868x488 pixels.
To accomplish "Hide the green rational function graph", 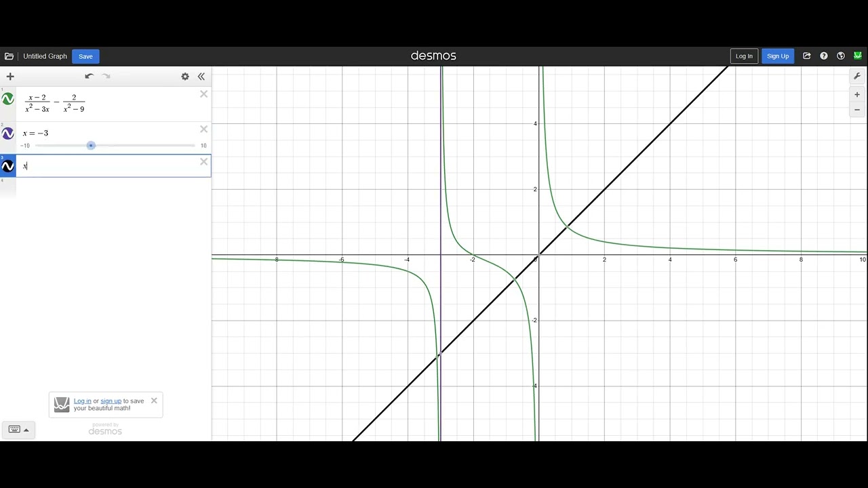I will click(8, 99).
